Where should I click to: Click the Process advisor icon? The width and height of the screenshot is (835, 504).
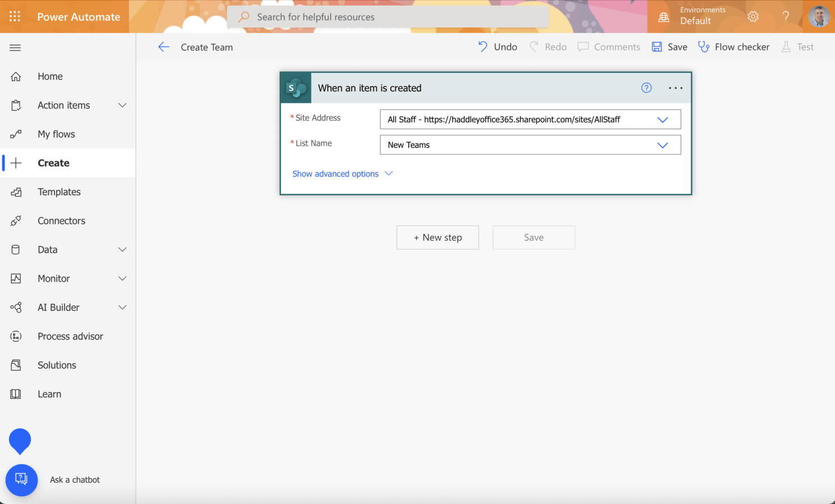coord(16,336)
